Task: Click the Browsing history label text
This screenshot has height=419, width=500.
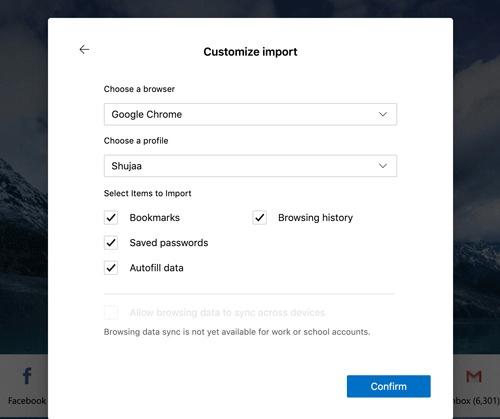Action: [x=315, y=218]
